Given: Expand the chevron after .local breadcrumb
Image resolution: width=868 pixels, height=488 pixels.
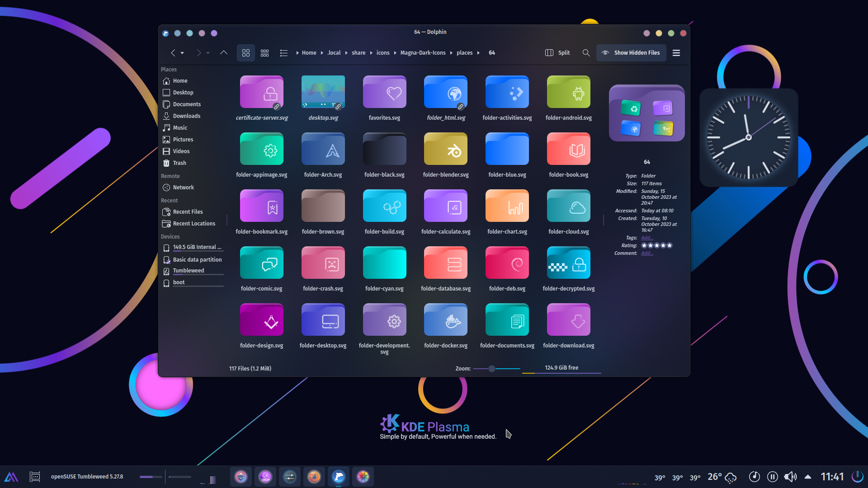Looking at the screenshot, I should click(346, 53).
